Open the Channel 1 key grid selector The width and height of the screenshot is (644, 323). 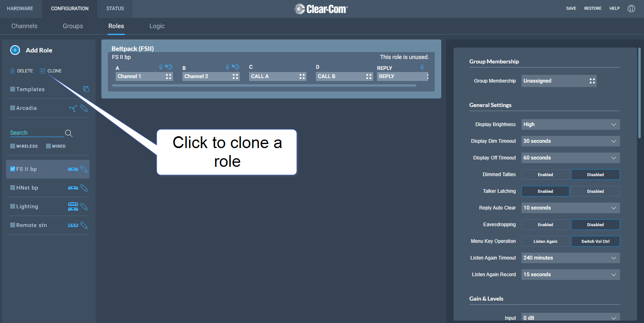[x=169, y=76]
